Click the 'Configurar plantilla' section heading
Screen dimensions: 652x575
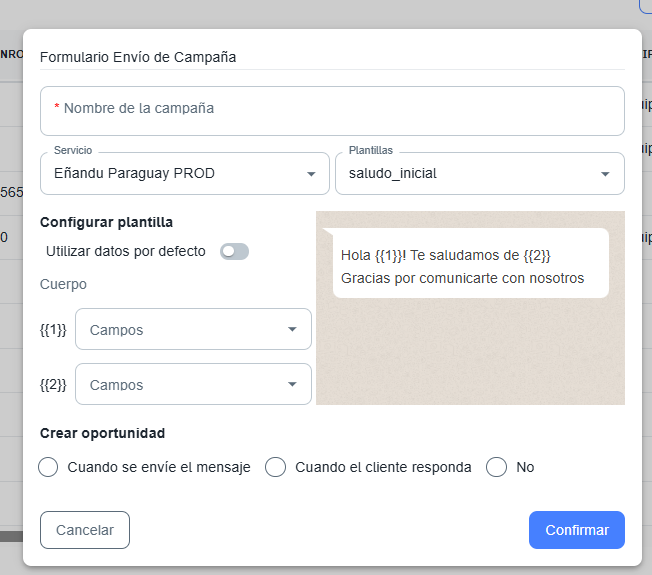106,222
